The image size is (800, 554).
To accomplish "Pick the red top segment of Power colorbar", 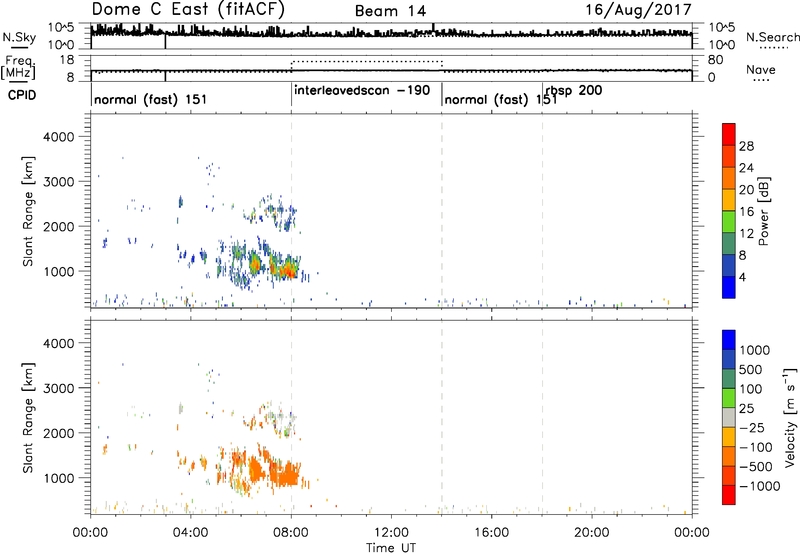I will coord(729,134).
